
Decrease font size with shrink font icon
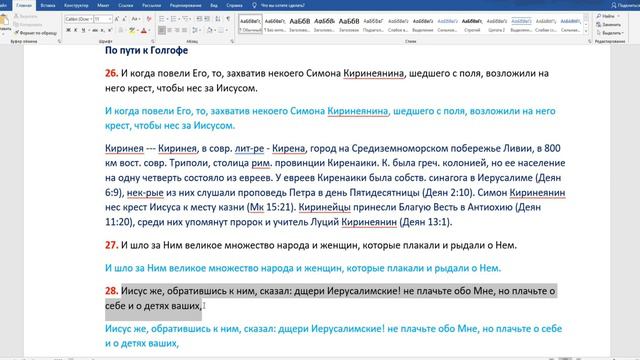click(124, 19)
